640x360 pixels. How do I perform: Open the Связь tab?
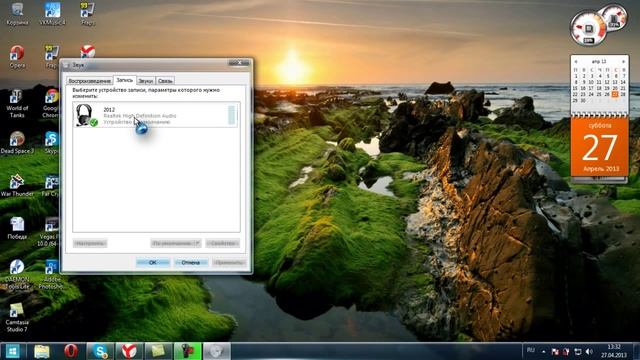165,81
